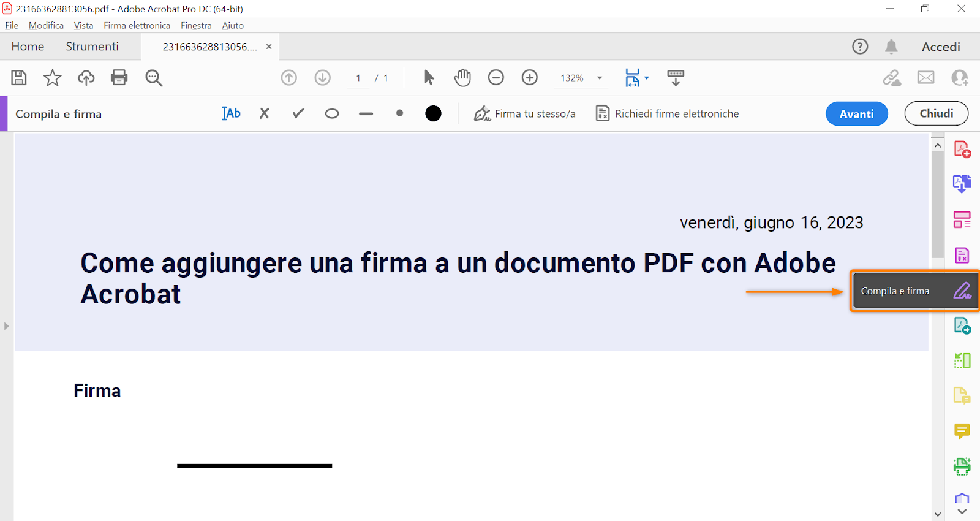The height and width of the screenshot is (521, 980).
Task: Activate the hand pan tool
Action: pos(462,78)
